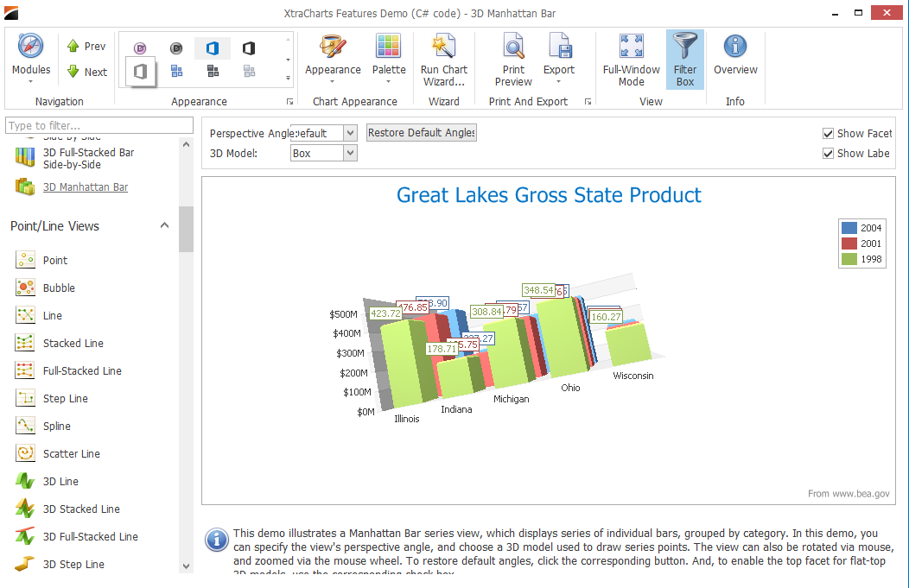The image size is (909, 588).
Task: Apply the pale silver squares skin
Action: pyautogui.click(x=249, y=72)
